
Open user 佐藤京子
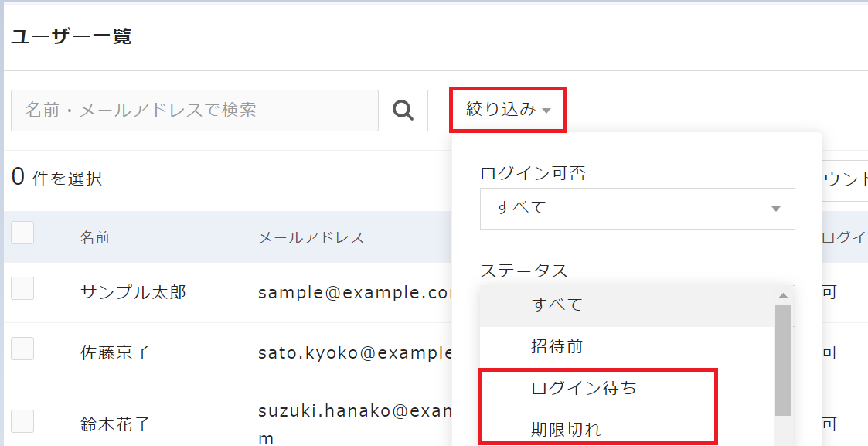tap(115, 353)
